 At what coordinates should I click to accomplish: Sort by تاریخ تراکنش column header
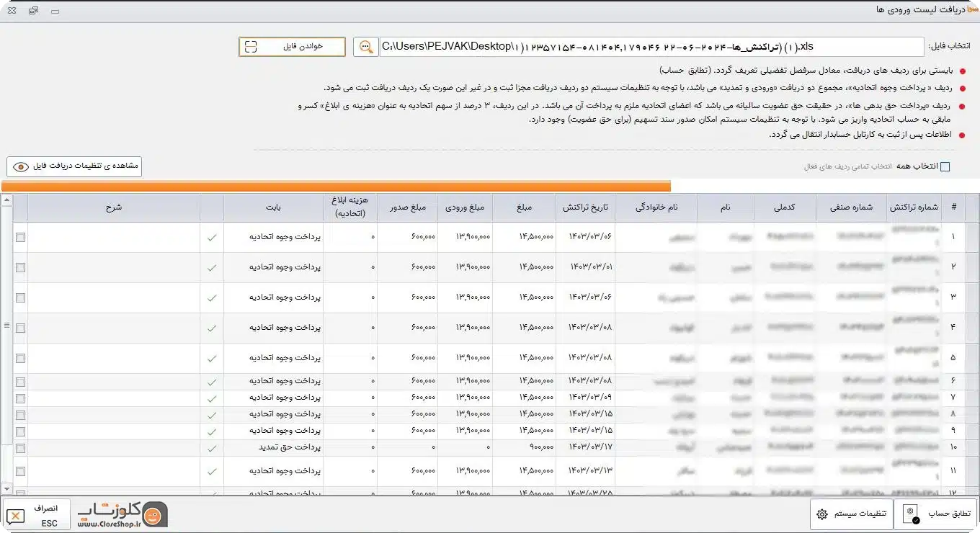tap(585, 207)
